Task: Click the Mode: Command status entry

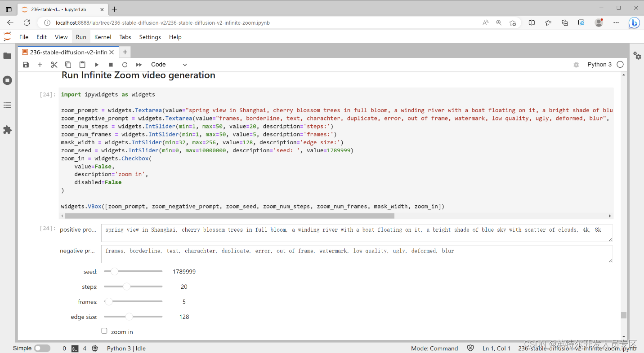Action: tap(434, 349)
